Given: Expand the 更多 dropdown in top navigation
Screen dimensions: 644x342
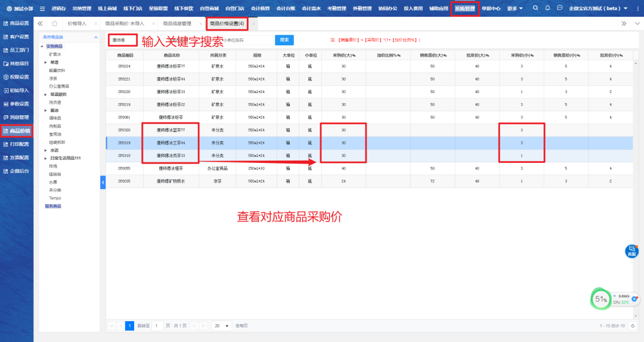Looking at the screenshot, I should pyautogui.click(x=515, y=8).
